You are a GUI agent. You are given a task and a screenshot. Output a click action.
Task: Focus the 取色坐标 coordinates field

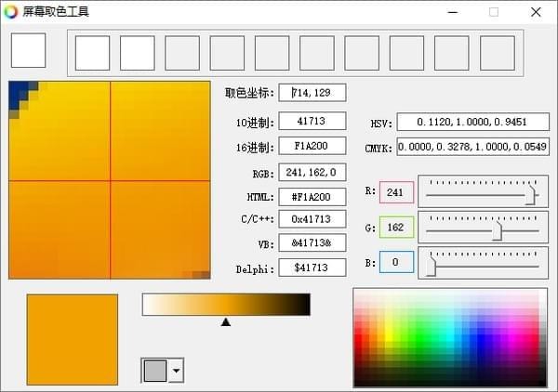pyautogui.click(x=312, y=93)
